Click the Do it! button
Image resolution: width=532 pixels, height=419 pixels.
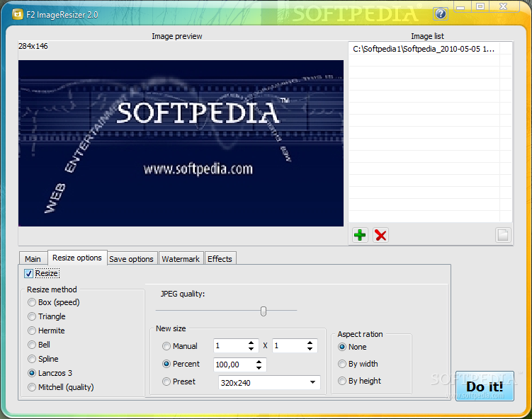tap(485, 386)
